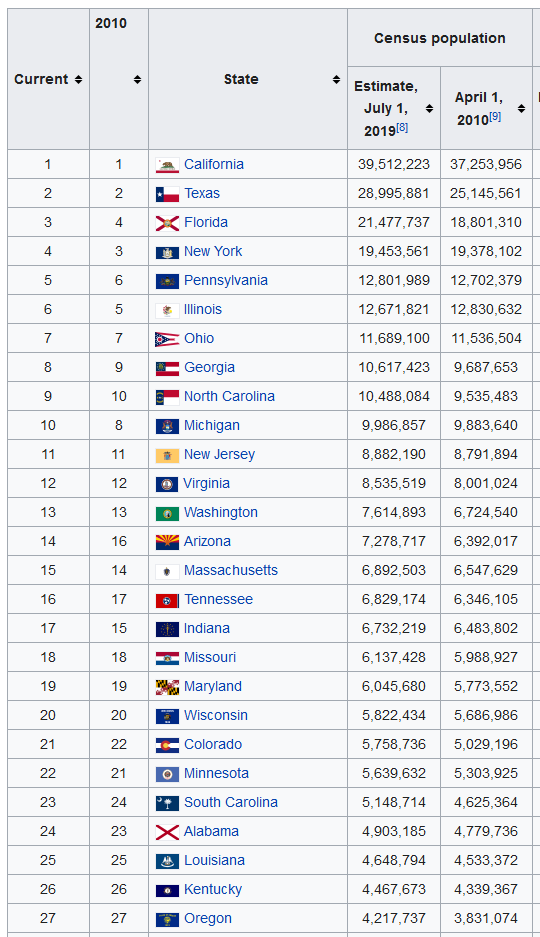Click the Maryland flag icon
Screen dimensions: 540x937
(x=167, y=687)
